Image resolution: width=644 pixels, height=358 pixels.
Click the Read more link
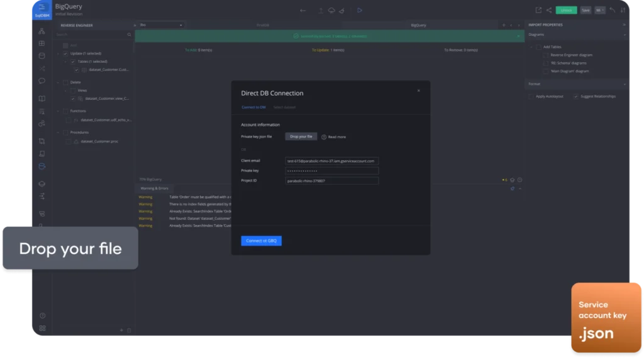pyautogui.click(x=336, y=136)
